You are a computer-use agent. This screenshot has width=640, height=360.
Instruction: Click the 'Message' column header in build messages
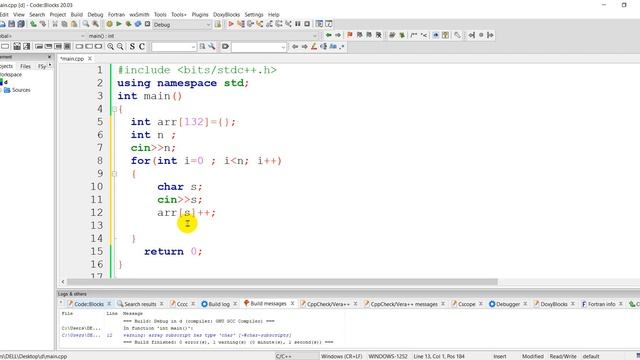click(x=133, y=313)
